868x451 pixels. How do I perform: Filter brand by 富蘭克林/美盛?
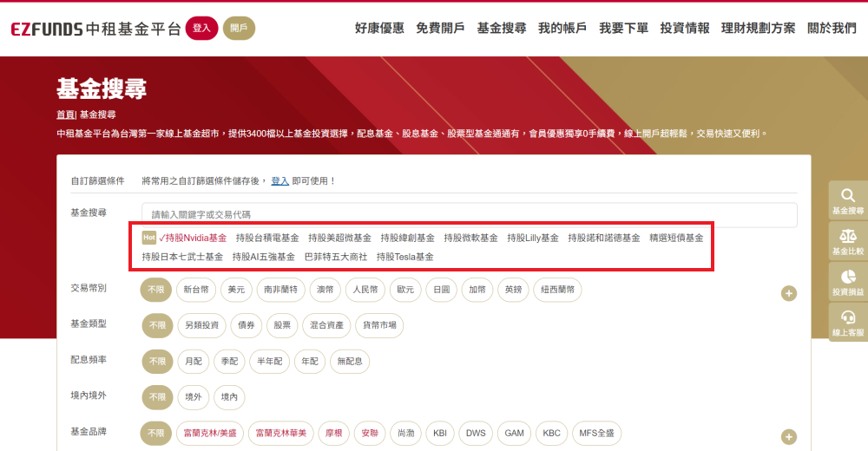coord(210,434)
